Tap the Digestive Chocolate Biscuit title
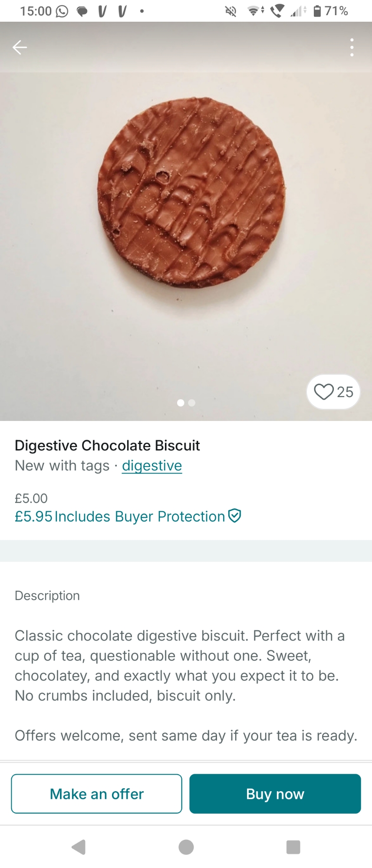The width and height of the screenshot is (372, 868). 107,445
